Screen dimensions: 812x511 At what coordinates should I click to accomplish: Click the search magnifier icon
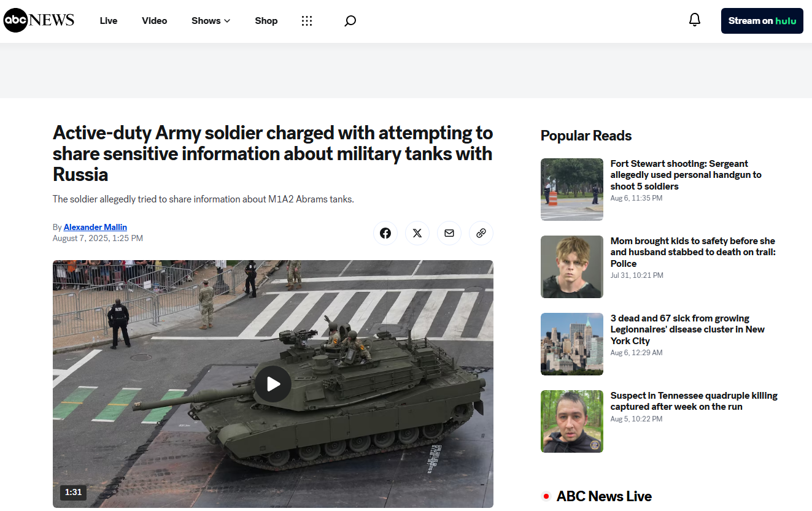[350, 21]
